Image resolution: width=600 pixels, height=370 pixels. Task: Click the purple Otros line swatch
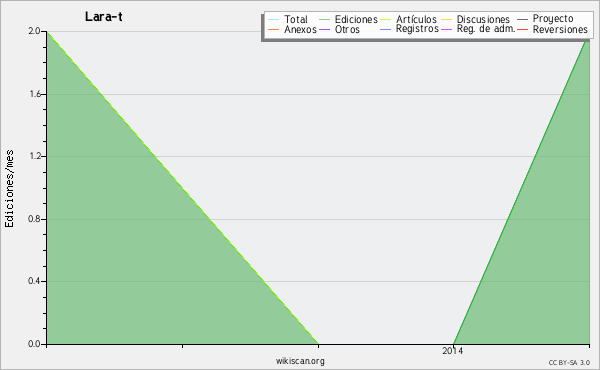(x=324, y=30)
